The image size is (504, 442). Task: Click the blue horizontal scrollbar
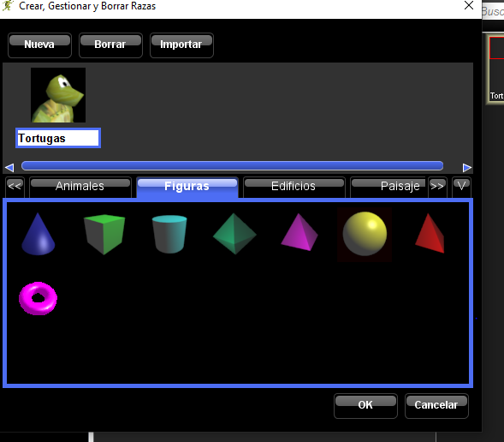(232, 166)
